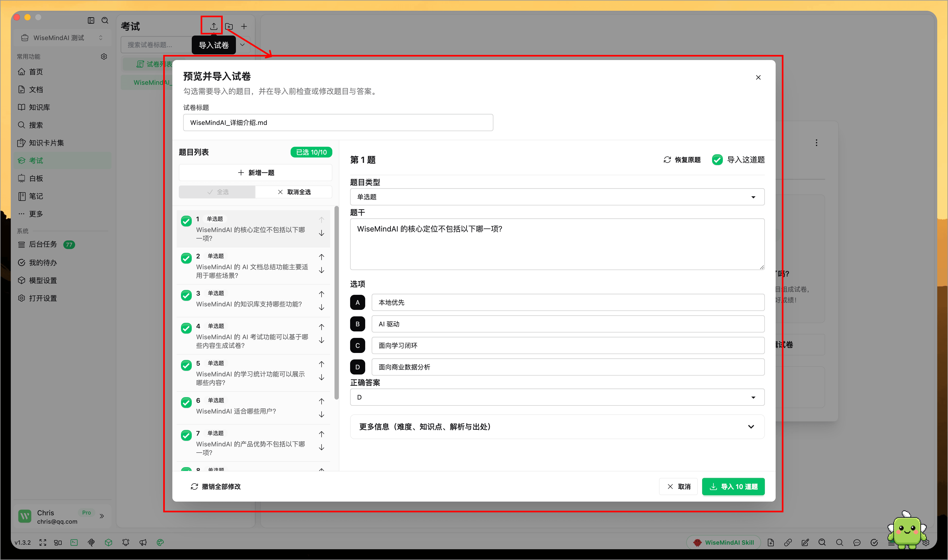
Task: Click the megaphone announcement icon
Action: point(143,542)
